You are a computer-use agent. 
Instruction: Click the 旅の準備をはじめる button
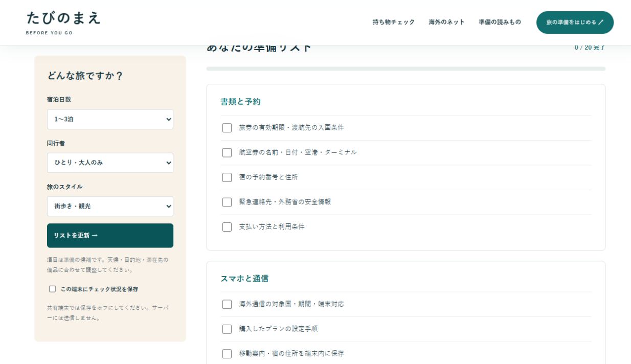coord(575,22)
